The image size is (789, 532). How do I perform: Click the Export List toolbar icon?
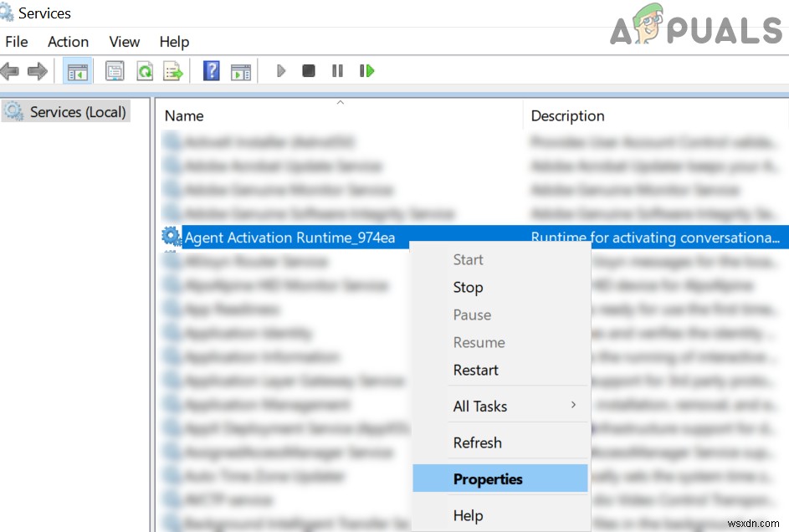point(173,71)
